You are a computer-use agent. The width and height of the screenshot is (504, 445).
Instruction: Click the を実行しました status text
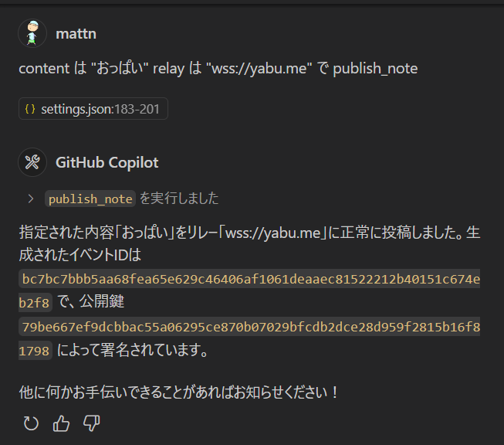pos(179,199)
